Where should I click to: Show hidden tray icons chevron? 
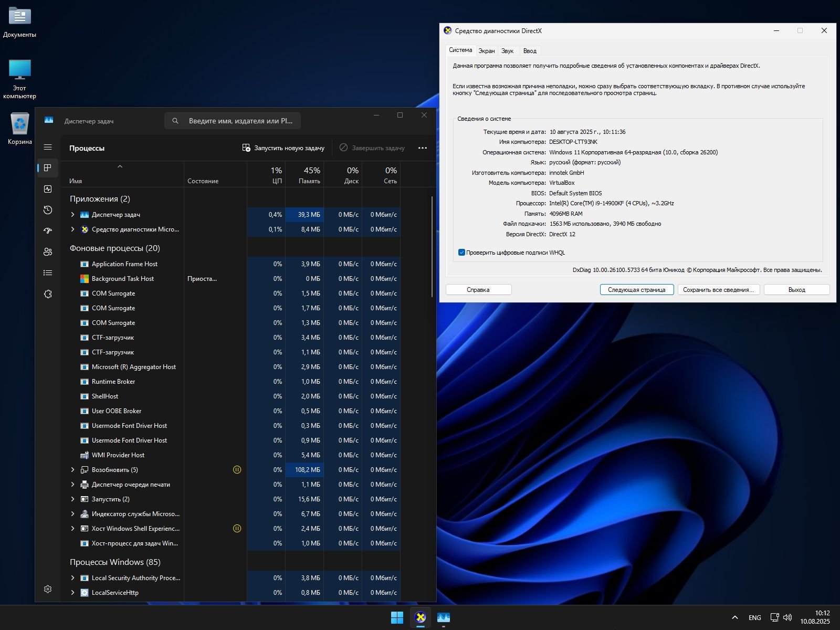point(735,617)
